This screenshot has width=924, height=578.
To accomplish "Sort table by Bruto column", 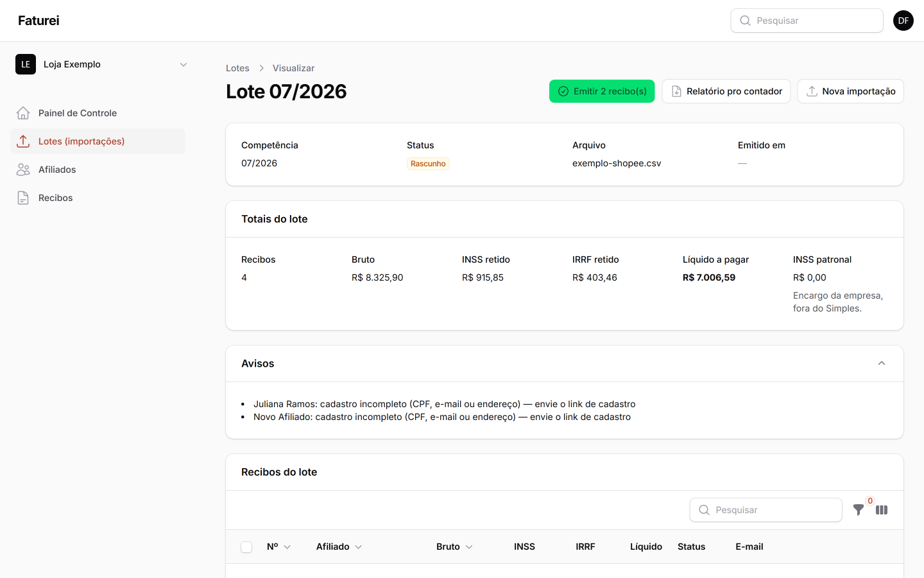I will click(454, 547).
